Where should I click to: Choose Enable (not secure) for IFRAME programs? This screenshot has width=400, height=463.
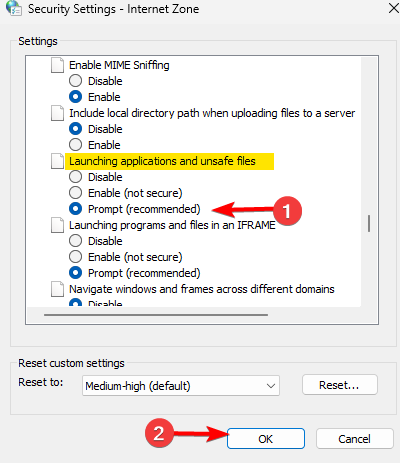tap(75, 257)
